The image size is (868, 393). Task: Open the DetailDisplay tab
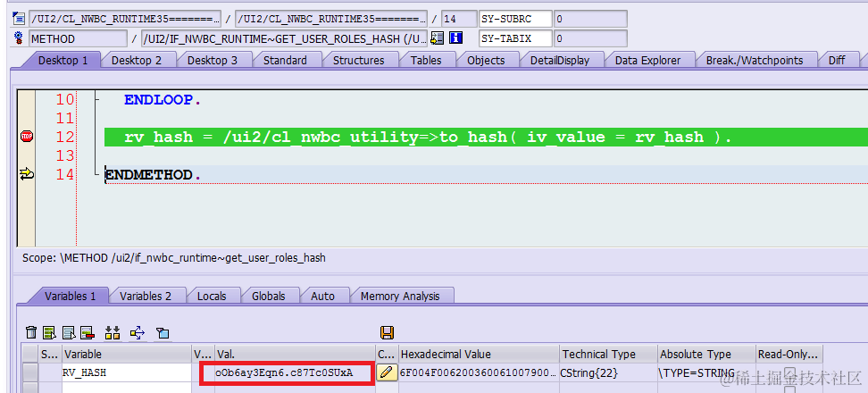pos(559,61)
